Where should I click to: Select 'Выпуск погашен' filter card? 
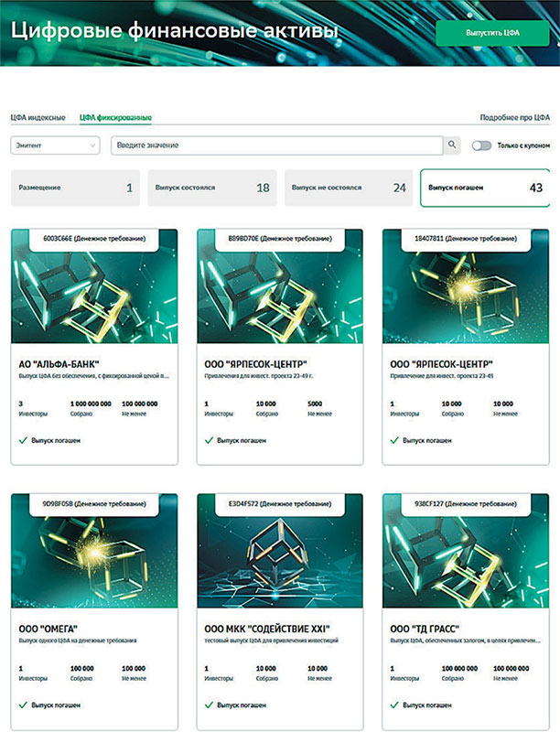tap(484, 188)
